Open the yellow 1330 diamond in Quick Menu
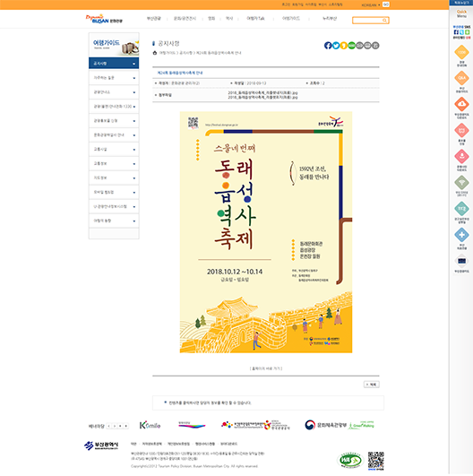Screen dimensions: 473x476 pos(461,52)
